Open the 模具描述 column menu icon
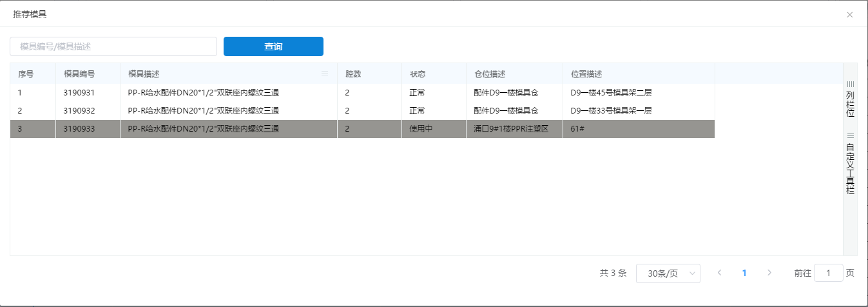868x307 pixels. click(x=325, y=74)
